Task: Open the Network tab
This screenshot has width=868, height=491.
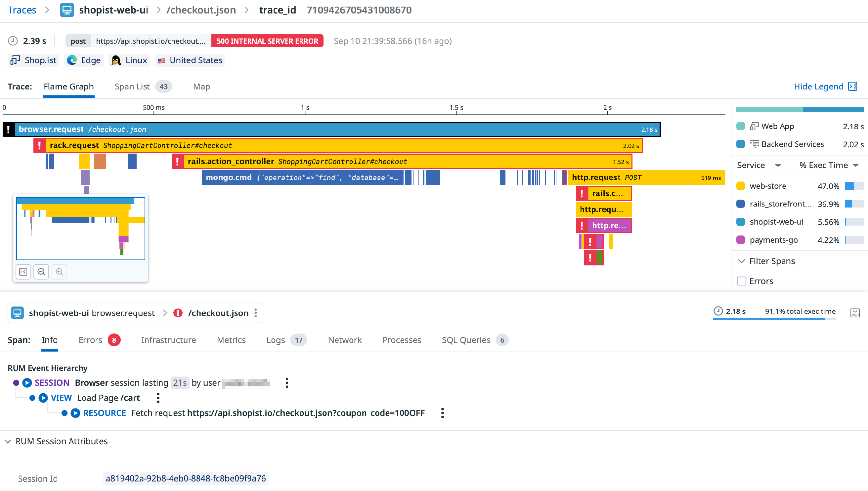Action: point(345,339)
